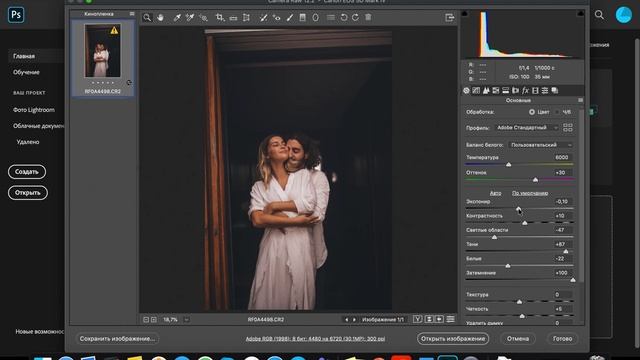Select the Spot Removal tool
This screenshot has width=640, height=360.
tap(263, 18)
